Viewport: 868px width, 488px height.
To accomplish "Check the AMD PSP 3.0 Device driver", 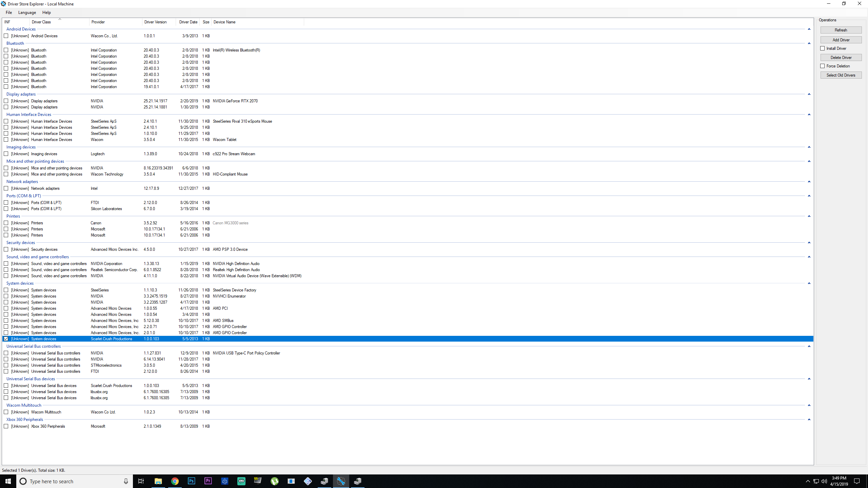I will (x=6, y=249).
